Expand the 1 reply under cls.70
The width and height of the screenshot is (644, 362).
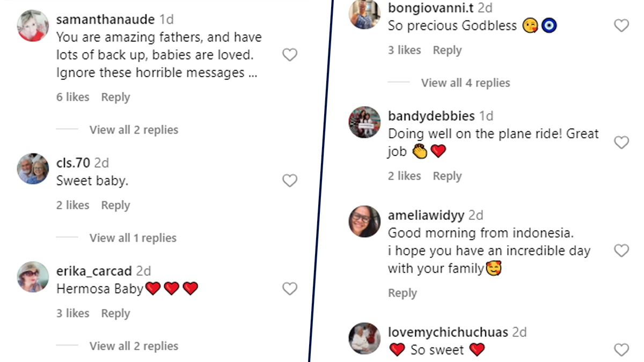(133, 238)
